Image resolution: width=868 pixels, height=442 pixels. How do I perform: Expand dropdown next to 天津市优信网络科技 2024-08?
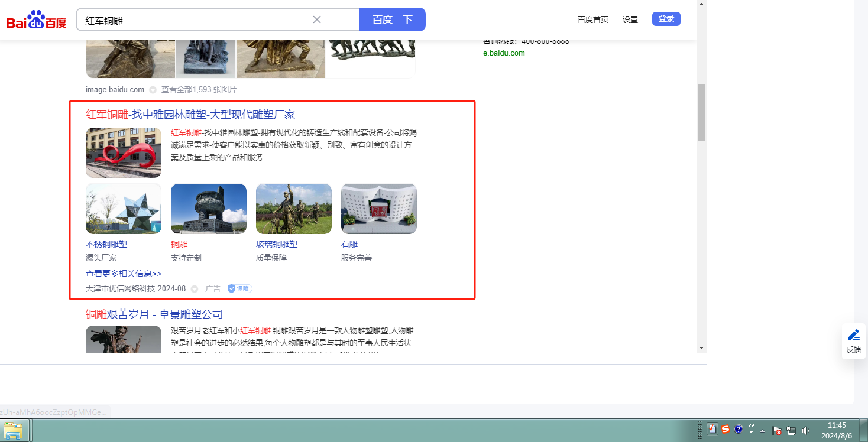pos(194,289)
